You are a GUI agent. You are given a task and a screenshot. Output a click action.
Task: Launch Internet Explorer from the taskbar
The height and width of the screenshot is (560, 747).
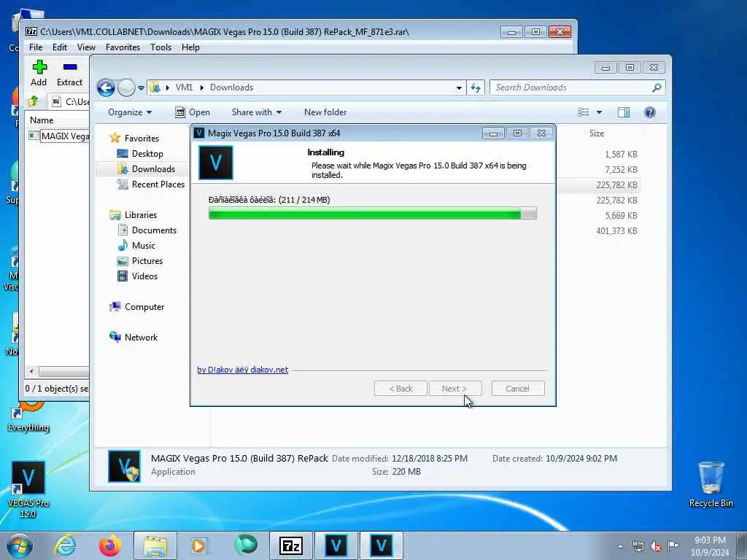[65, 545]
